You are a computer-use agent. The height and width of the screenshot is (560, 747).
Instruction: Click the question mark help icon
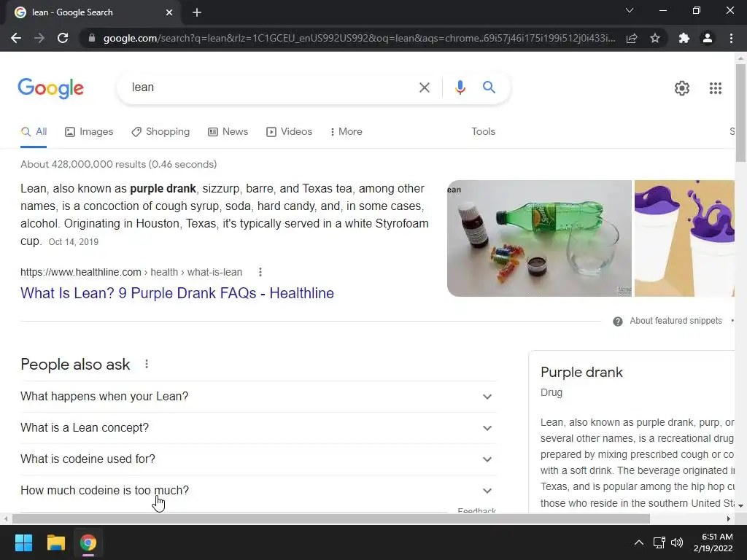[x=618, y=322]
